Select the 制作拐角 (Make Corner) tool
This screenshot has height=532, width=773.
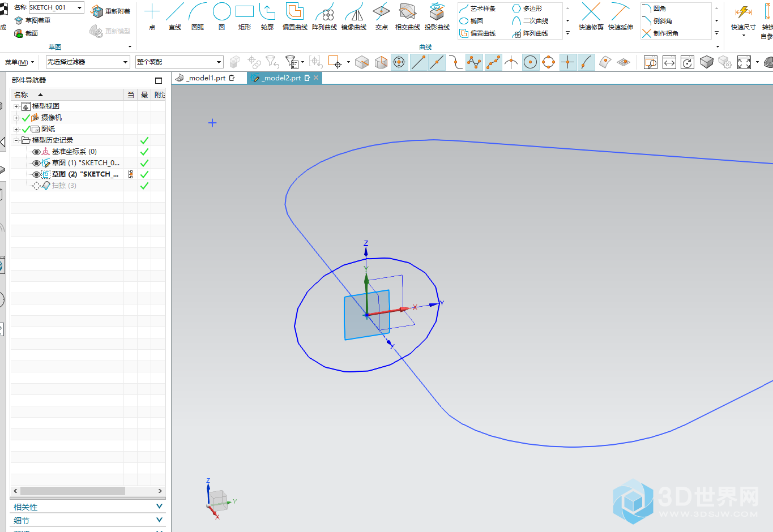tap(660, 33)
